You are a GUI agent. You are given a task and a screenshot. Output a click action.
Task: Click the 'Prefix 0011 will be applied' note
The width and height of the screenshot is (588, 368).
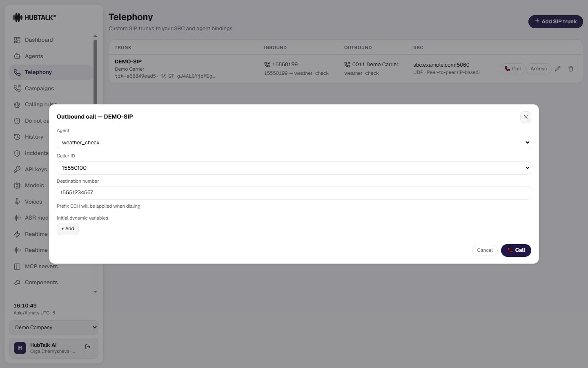click(x=98, y=206)
